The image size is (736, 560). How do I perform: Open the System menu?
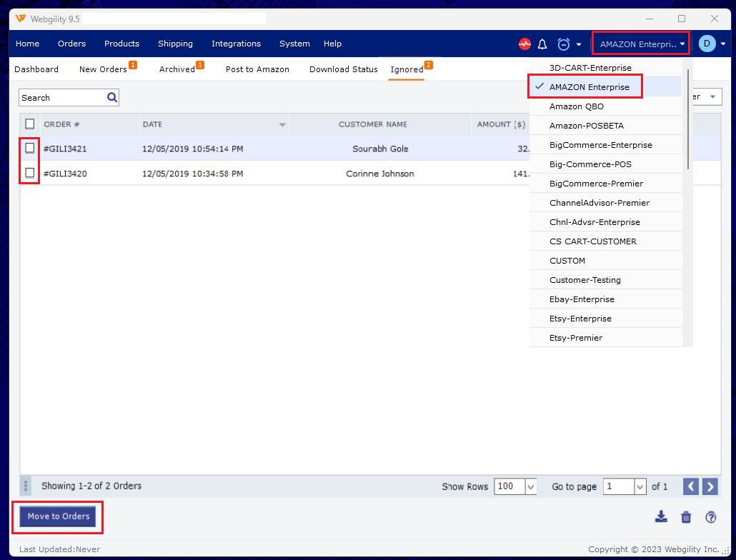tap(294, 44)
